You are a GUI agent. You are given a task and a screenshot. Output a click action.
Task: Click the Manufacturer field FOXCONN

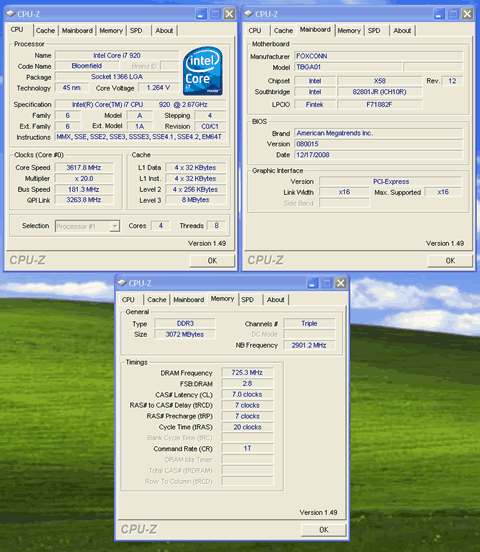coord(379,56)
